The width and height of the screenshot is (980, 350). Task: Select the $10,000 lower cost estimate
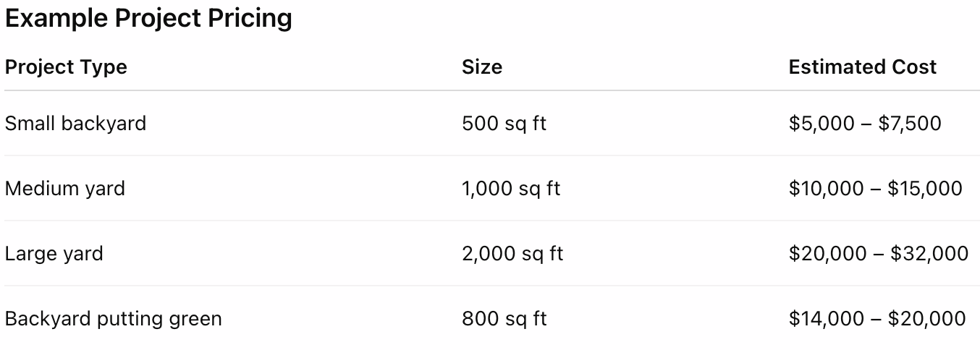(x=826, y=189)
